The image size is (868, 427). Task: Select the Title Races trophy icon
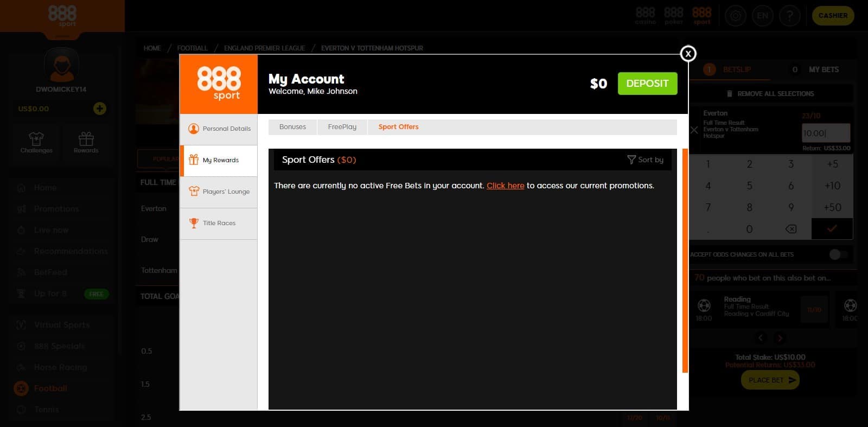pos(194,222)
